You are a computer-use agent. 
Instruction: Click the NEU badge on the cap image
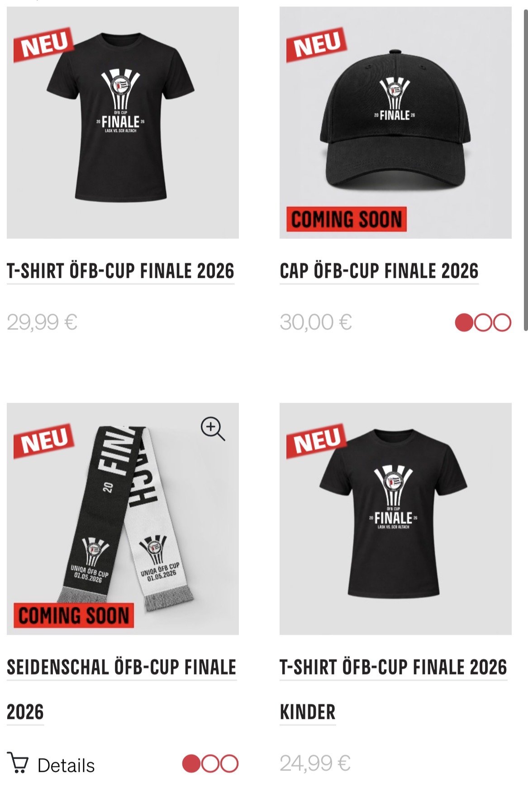click(317, 44)
